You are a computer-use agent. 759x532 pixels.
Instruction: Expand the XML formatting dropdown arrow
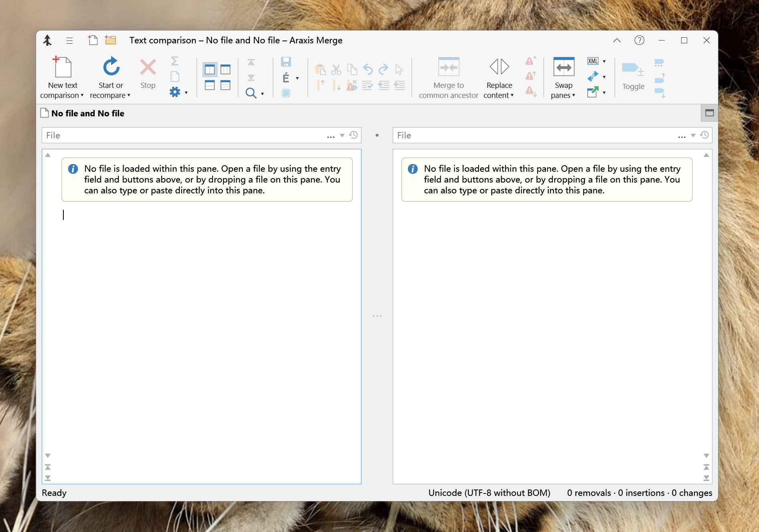(x=604, y=61)
